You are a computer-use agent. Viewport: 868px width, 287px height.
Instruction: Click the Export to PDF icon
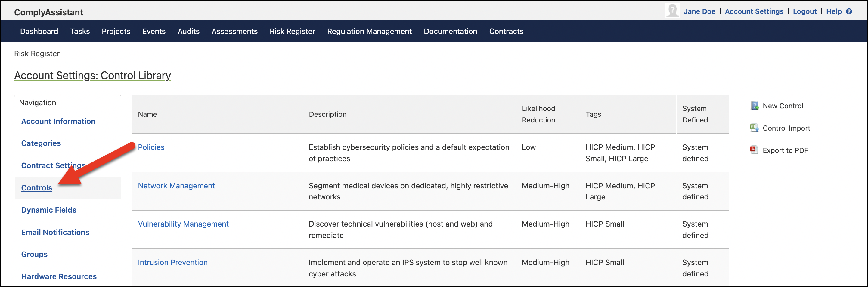click(x=754, y=150)
